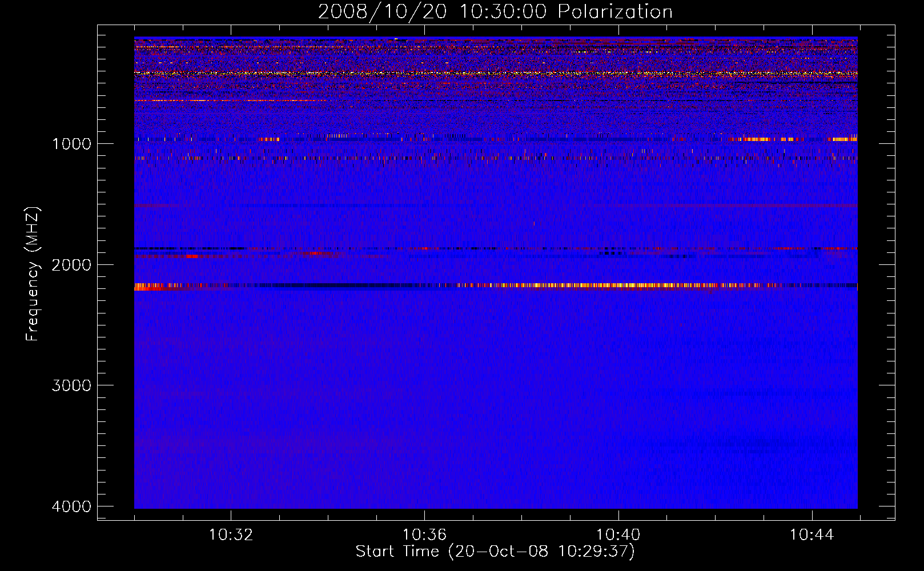
Task: Click the 10:44 time tick label
Action: [811, 535]
